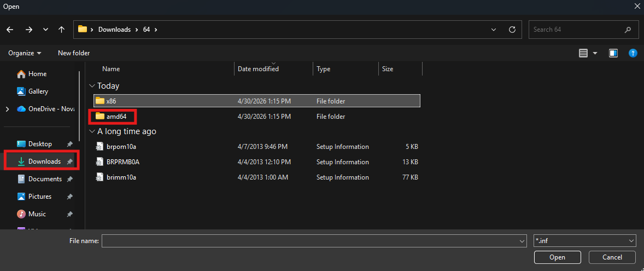Click the folder icon in the address bar
Screen dimensions: 644x271
pos(83,29)
